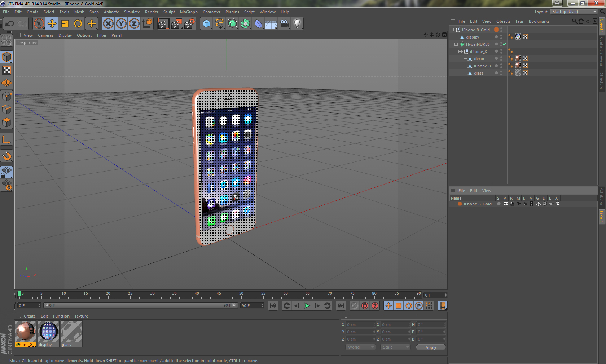Image resolution: width=606 pixels, height=364 pixels.
Task: Open the Layout dropdown Startup (User)
Action: [x=574, y=12]
